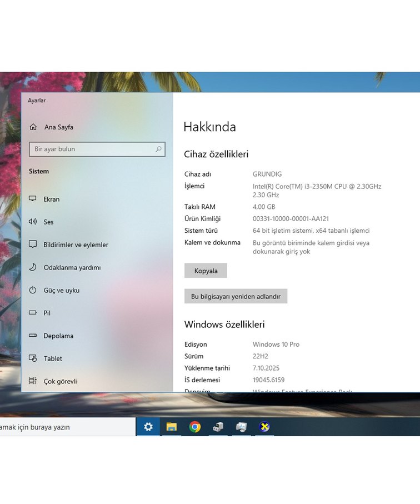Screen dimensions: 420x504
Task: Open the Ana Sayfa label
Action: (59, 127)
